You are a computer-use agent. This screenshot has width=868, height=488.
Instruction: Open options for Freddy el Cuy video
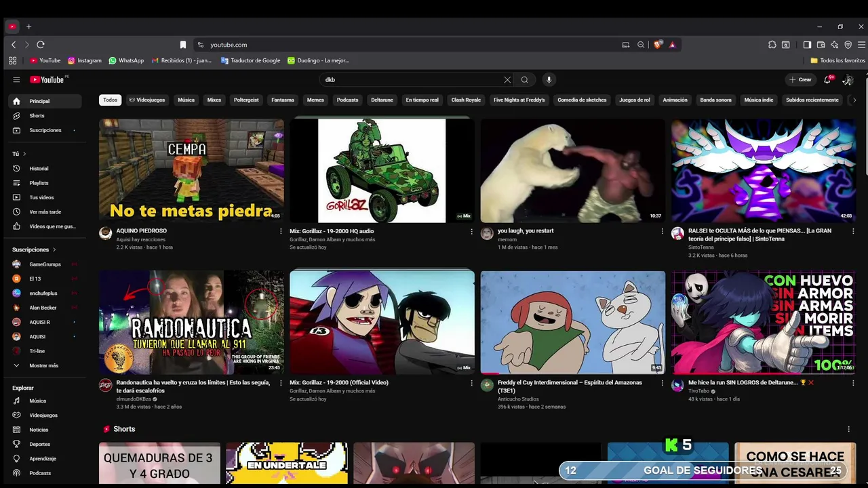tap(663, 383)
